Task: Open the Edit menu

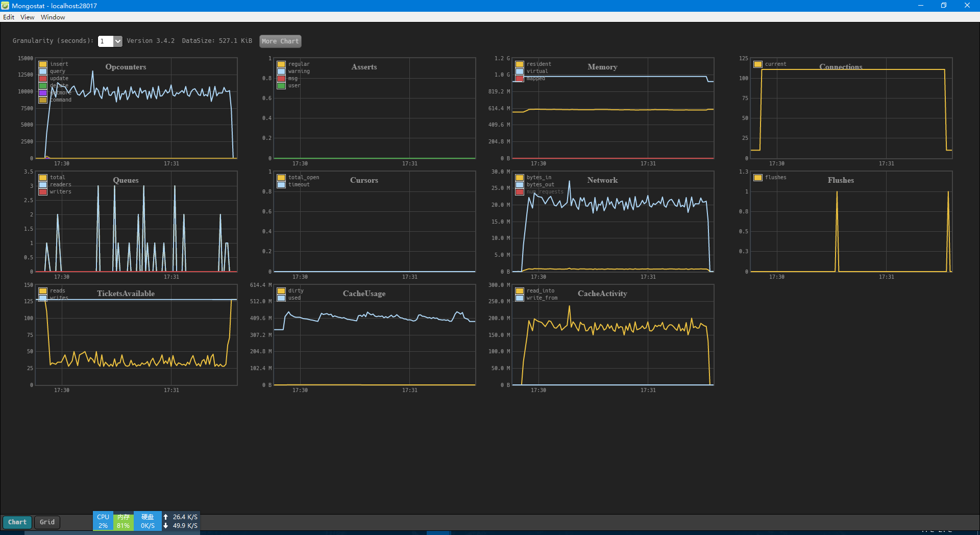Action: click(x=9, y=17)
